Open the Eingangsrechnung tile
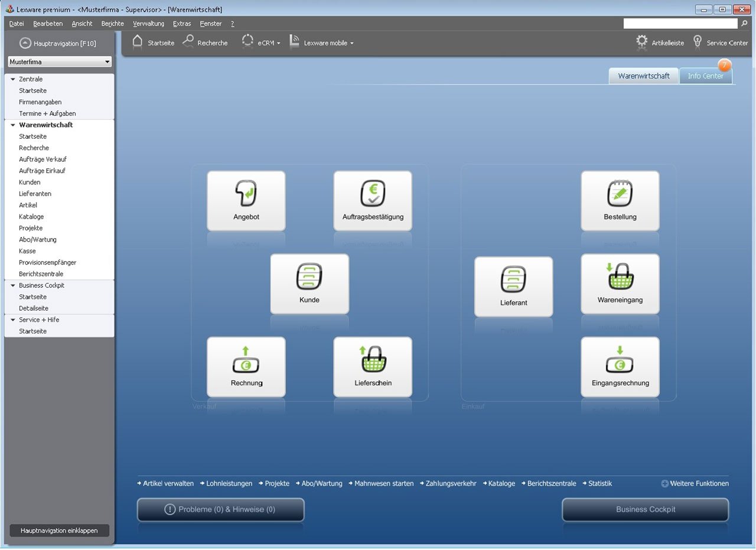The height and width of the screenshot is (550, 756). pyautogui.click(x=620, y=367)
